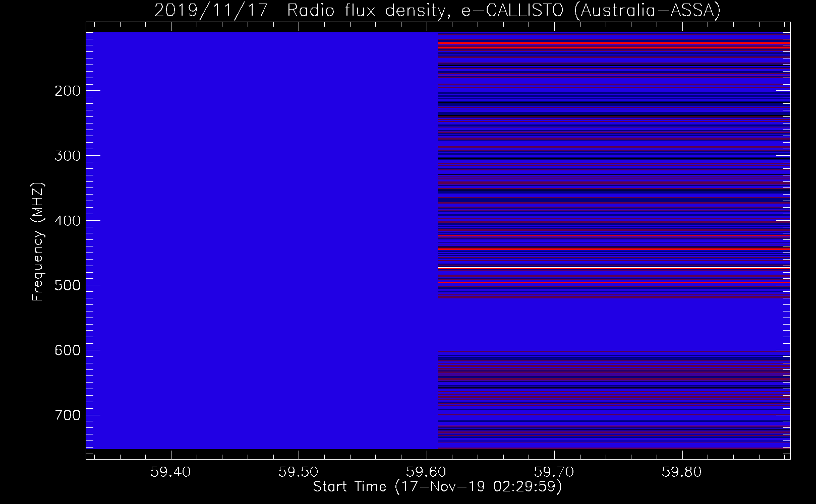Click the '59.60' time tick label
Viewport: 816px width, 504px height.
(427, 472)
